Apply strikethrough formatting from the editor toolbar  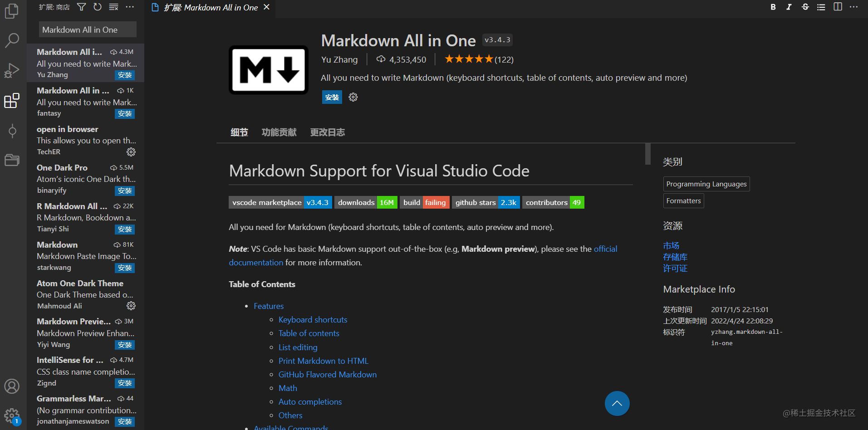click(x=804, y=7)
